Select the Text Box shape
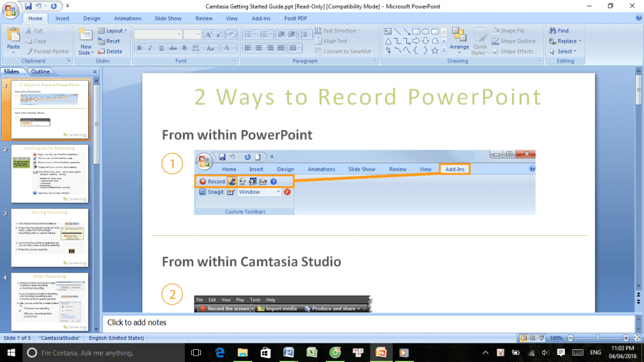This screenshot has height=362, width=644. click(x=388, y=32)
